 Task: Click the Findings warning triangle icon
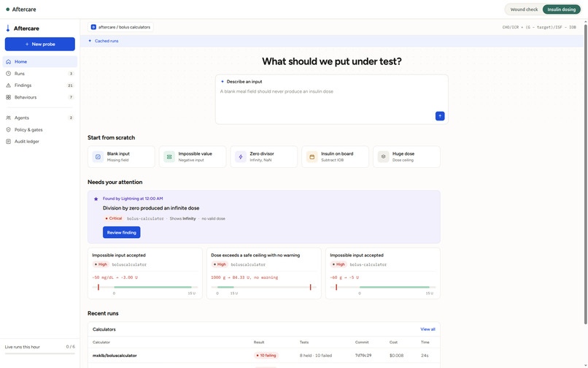coord(8,85)
